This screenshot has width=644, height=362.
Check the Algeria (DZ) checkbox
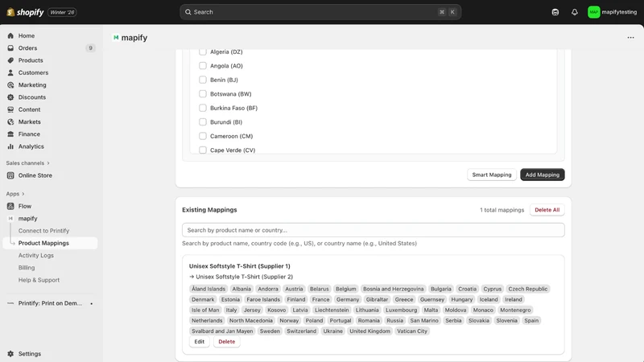pos(203,51)
